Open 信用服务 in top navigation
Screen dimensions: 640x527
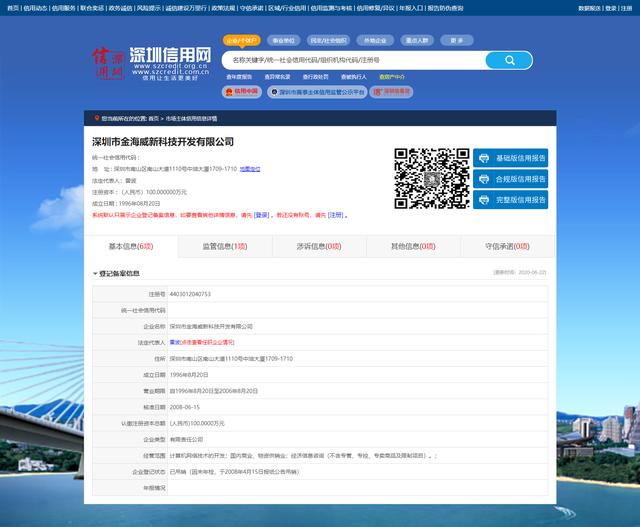(x=64, y=8)
